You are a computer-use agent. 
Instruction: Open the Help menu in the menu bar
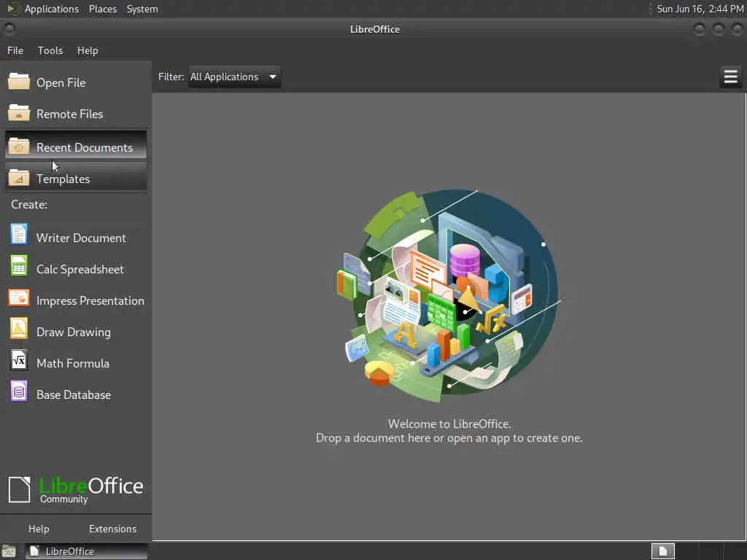click(88, 50)
